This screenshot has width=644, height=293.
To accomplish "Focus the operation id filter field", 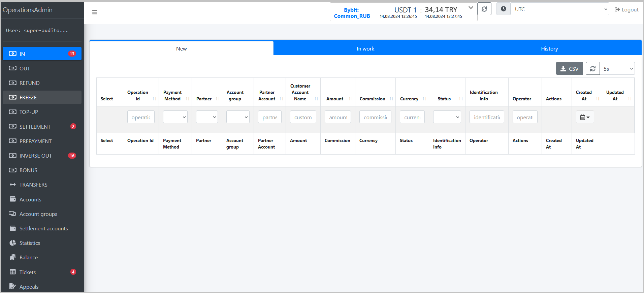I will pyautogui.click(x=141, y=117).
